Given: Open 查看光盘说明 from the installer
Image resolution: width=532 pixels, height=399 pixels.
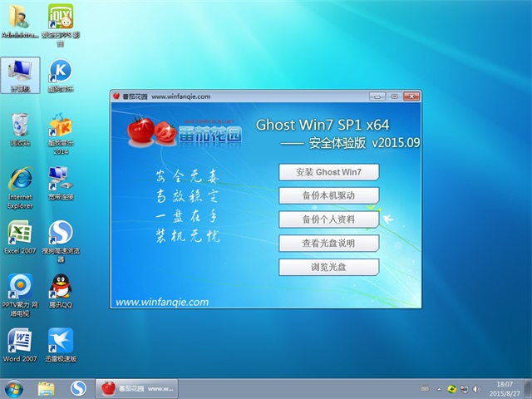Looking at the screenshot, I should tap(328, 244).
